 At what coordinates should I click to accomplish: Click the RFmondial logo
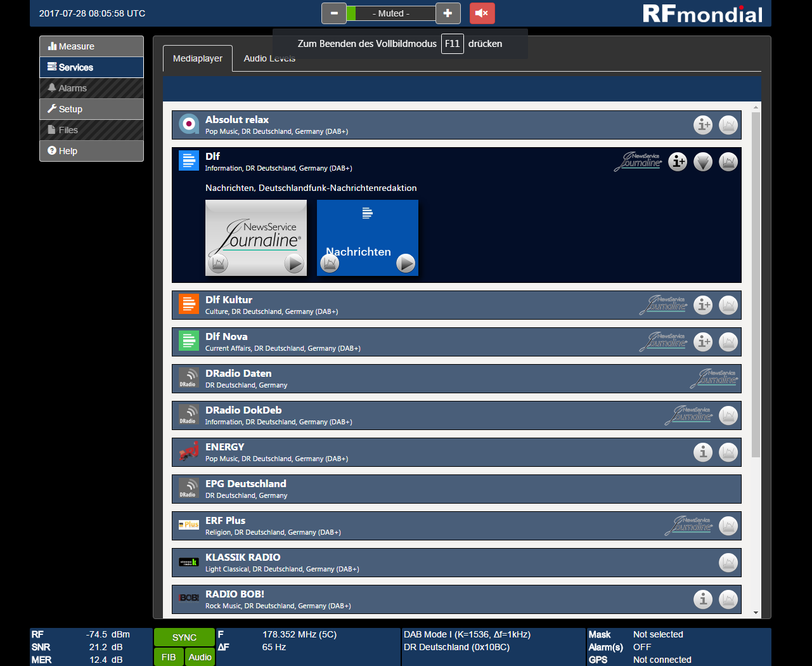(702, 13)
